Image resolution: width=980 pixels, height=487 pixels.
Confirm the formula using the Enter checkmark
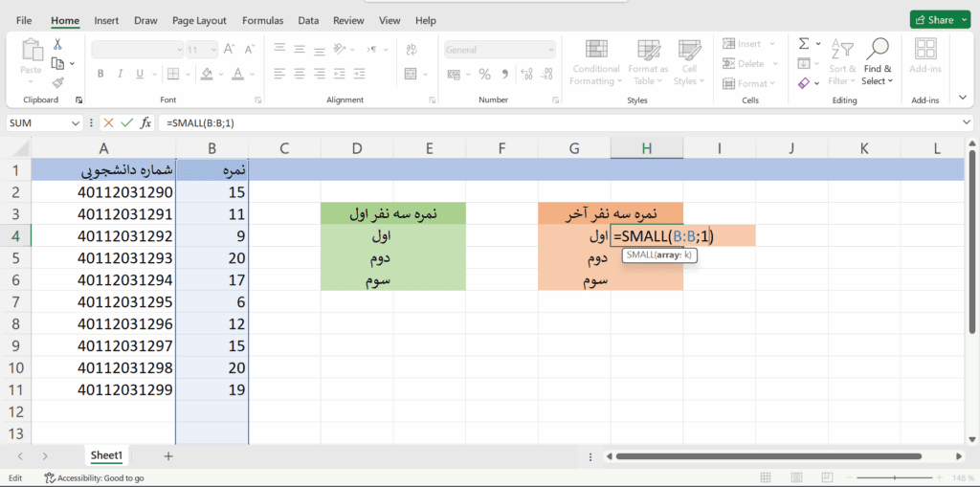pos(126,122)
